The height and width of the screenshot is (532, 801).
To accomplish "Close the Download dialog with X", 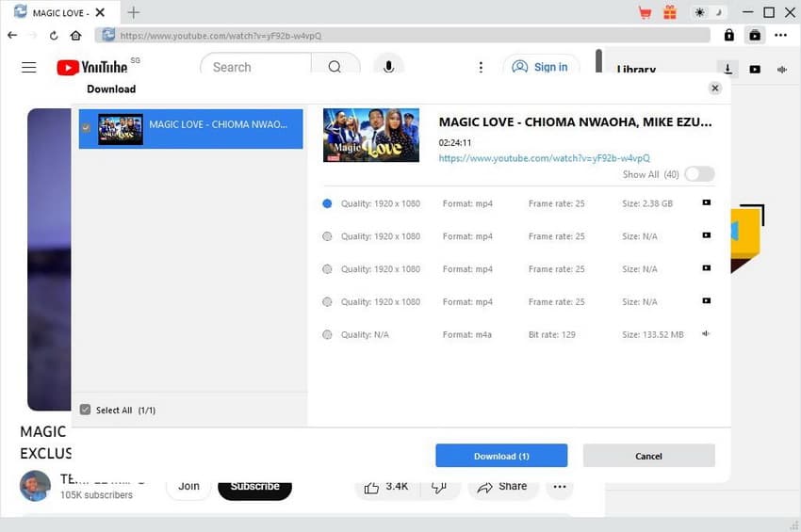I will pyautogui.click(x=715, y=89).
